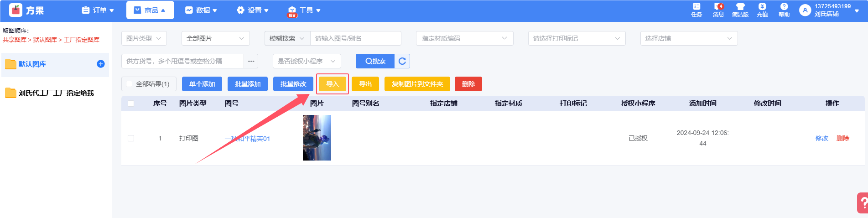The width and height of the screenshot is (868, 218).
Task: Open the 是否授权小程序 dropdown
Action: coord(307,61)
